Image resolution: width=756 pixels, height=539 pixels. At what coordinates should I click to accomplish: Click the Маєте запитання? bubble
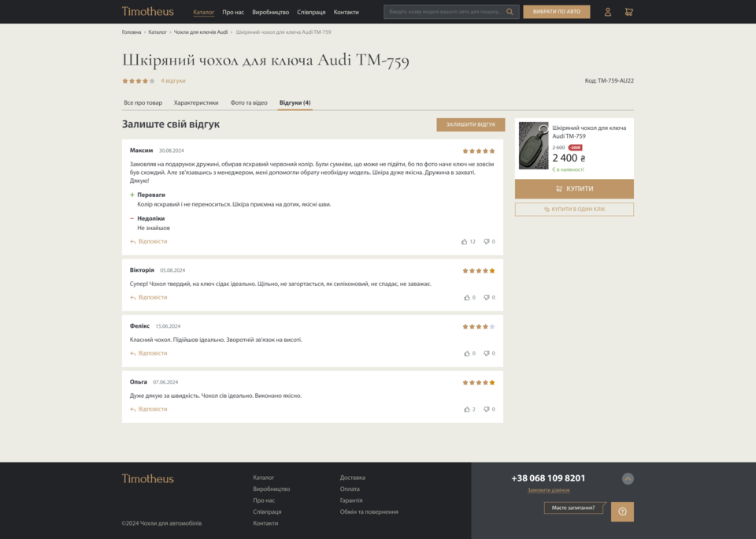[x=573, y=507]
